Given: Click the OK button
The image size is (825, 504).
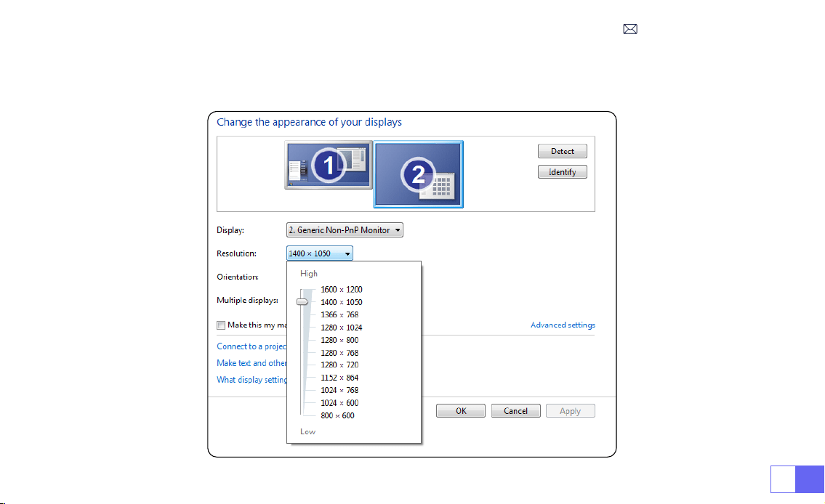Looking at the screenshot, I should tap(461, 411).
